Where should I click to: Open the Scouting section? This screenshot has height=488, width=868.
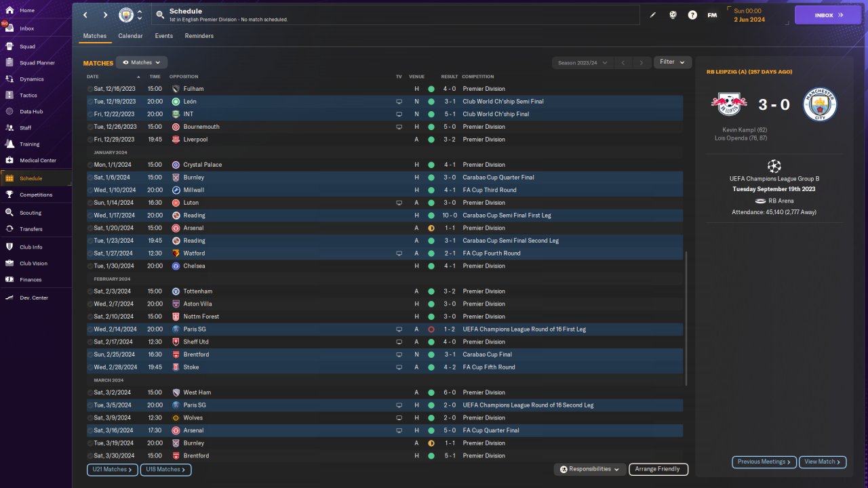pyautogui.click(x=31, y=213)
